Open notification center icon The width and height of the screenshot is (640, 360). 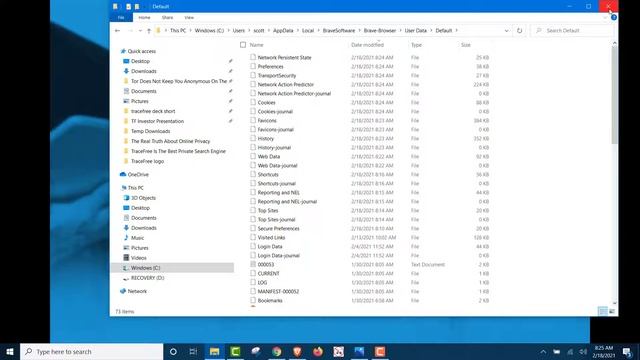(627, 352)
